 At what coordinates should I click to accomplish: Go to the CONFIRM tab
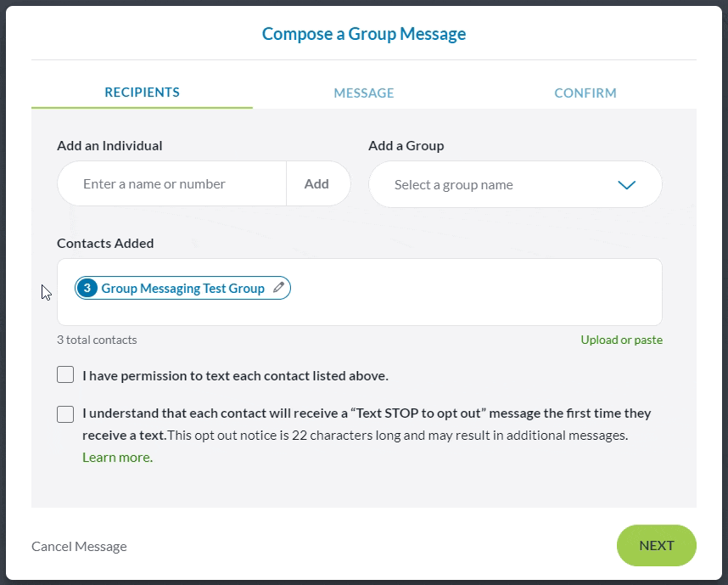tap(585, 93)
